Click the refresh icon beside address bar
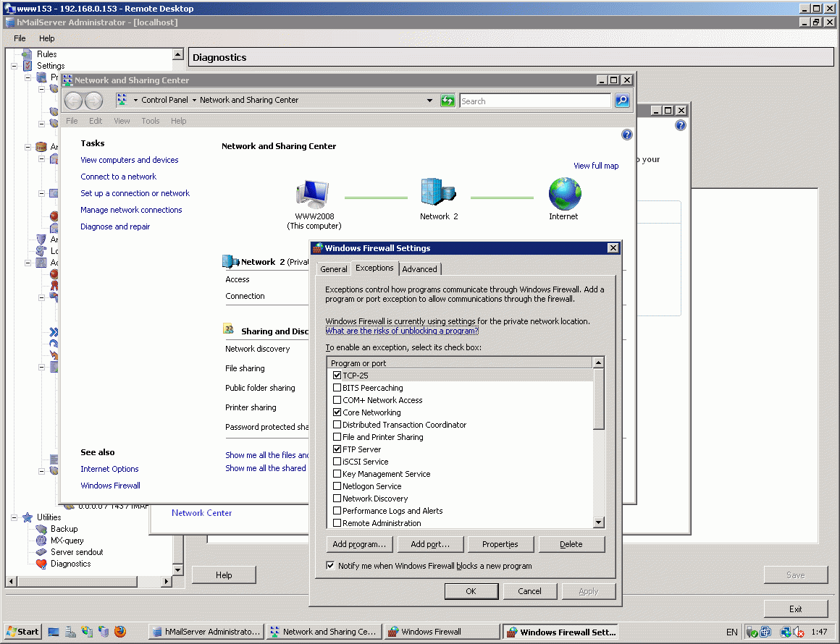The width and height of the screenshot is (840, 644). [x=448, y=101]
